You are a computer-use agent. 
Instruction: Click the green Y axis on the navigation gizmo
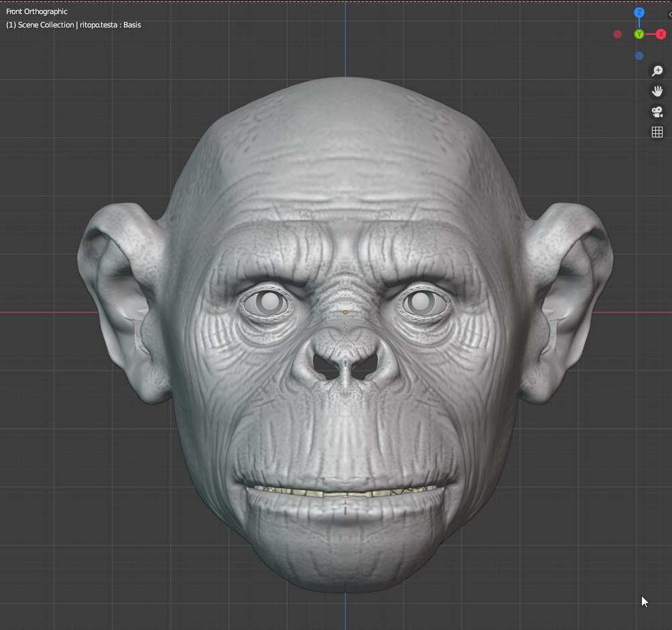[x=638, y=34]
